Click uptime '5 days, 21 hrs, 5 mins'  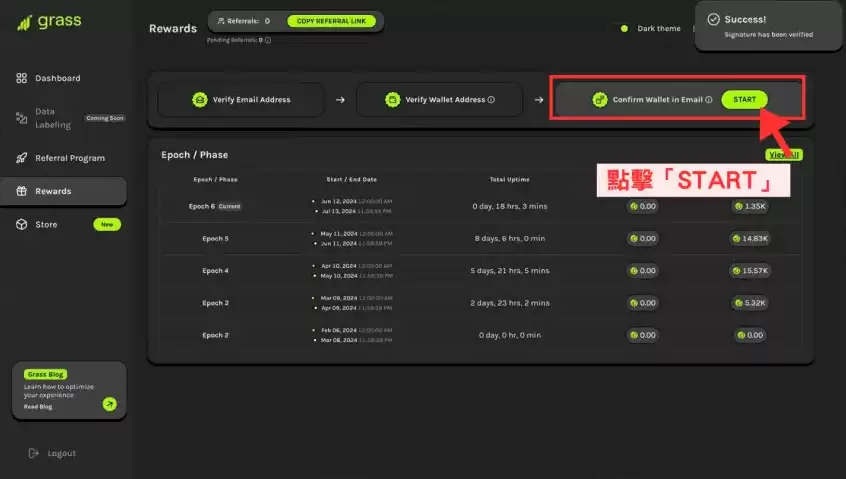point(510,271)
